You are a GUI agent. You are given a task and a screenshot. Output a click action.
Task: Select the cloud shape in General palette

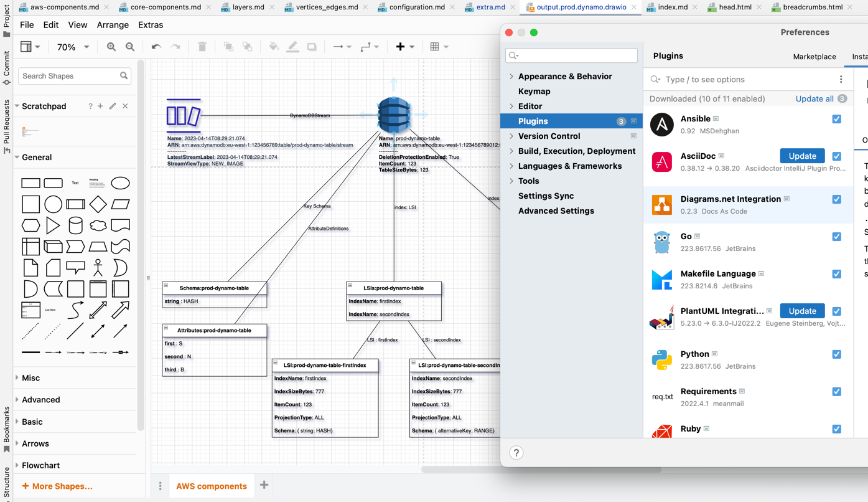point(98,225)
